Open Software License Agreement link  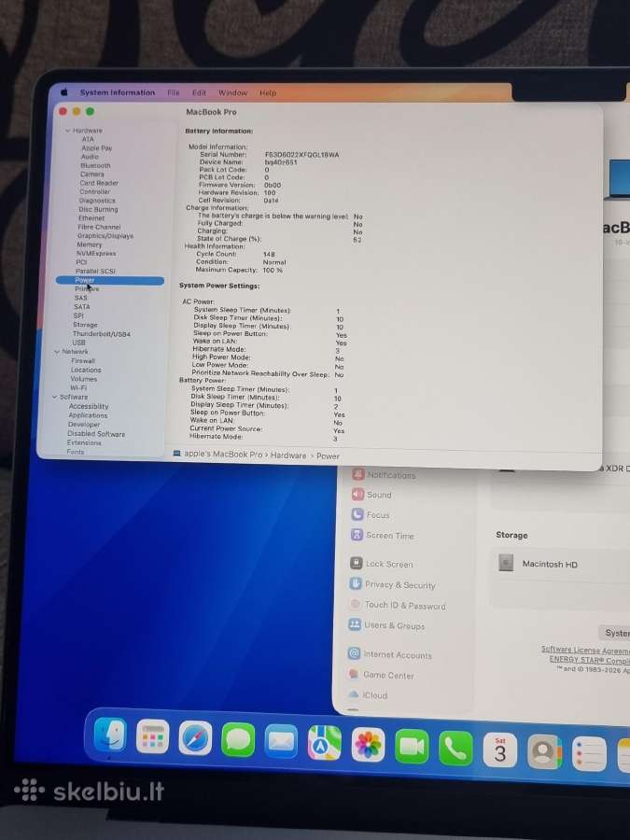pyautogui.click(x=585, y=650)
